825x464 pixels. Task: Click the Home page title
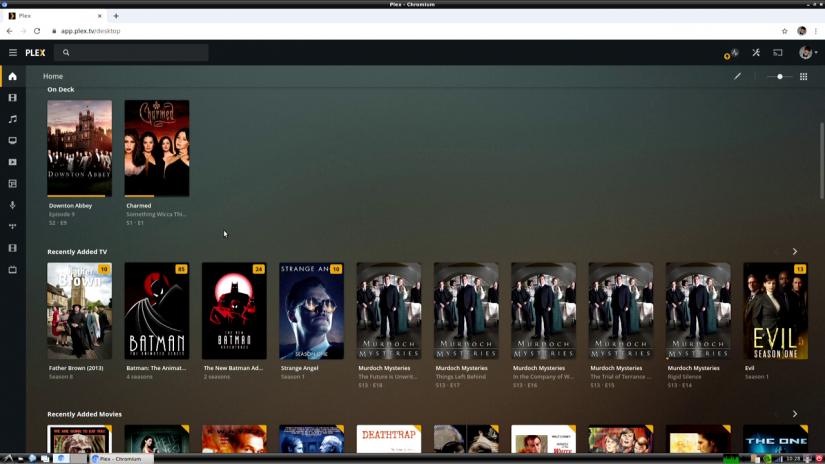pyautogui.click(x=53, y=76)
